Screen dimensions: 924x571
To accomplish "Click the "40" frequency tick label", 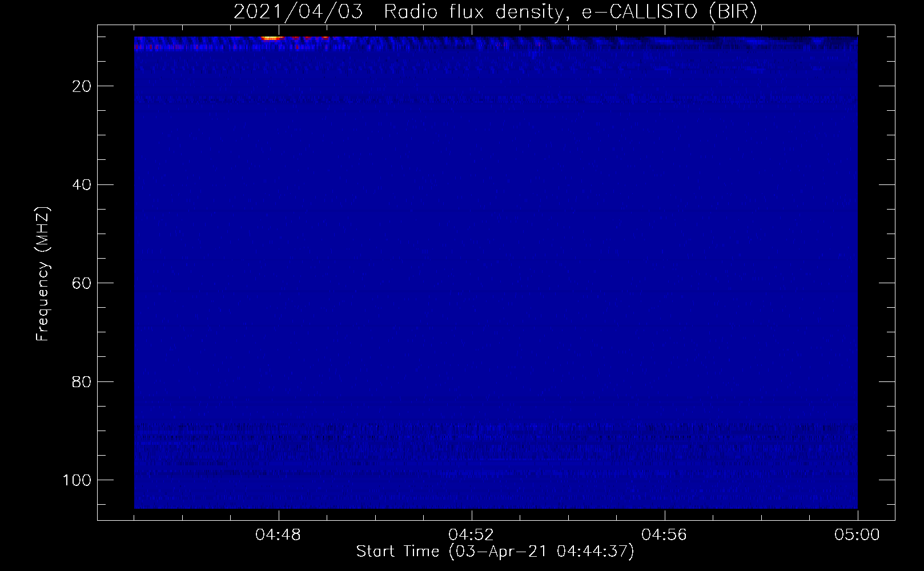I will [82, 185].
